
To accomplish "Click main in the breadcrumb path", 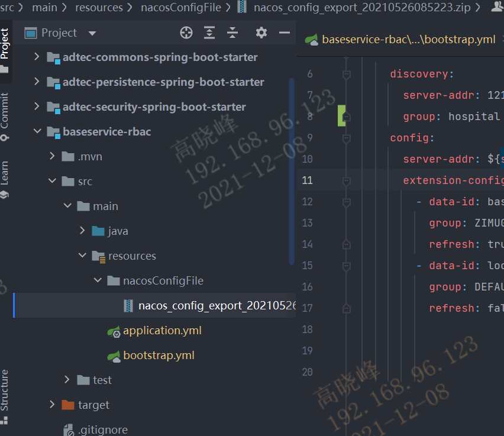I will pos(45,8).
